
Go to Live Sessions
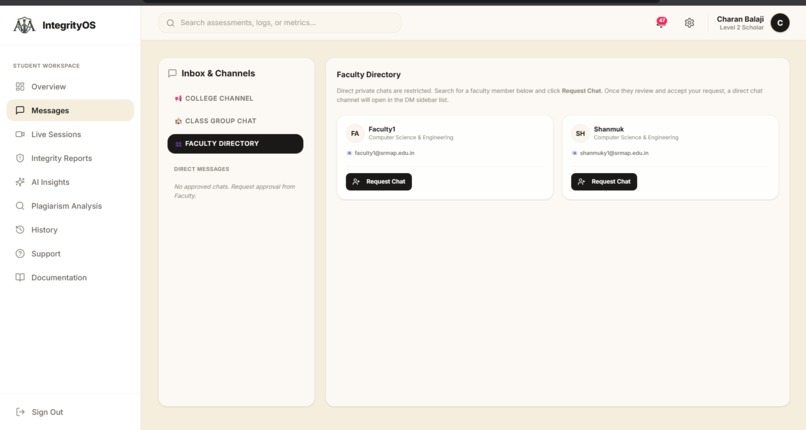[70, 134]
